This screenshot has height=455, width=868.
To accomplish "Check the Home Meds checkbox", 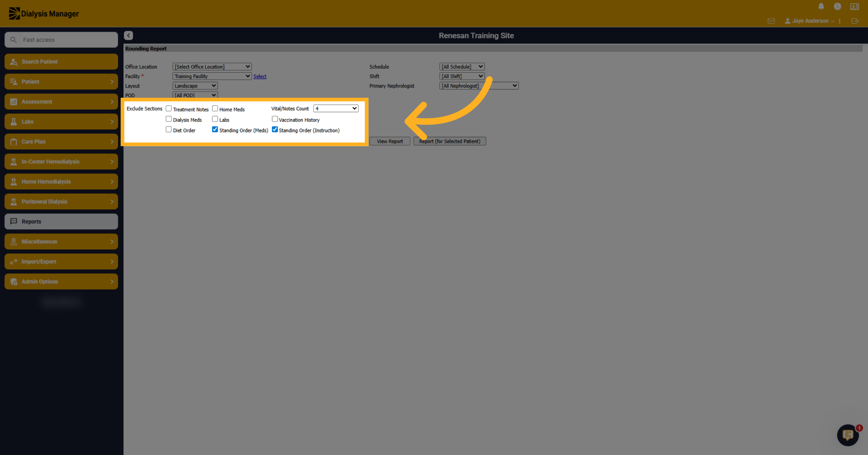I will pyautogui.click(x=215, y=109).
